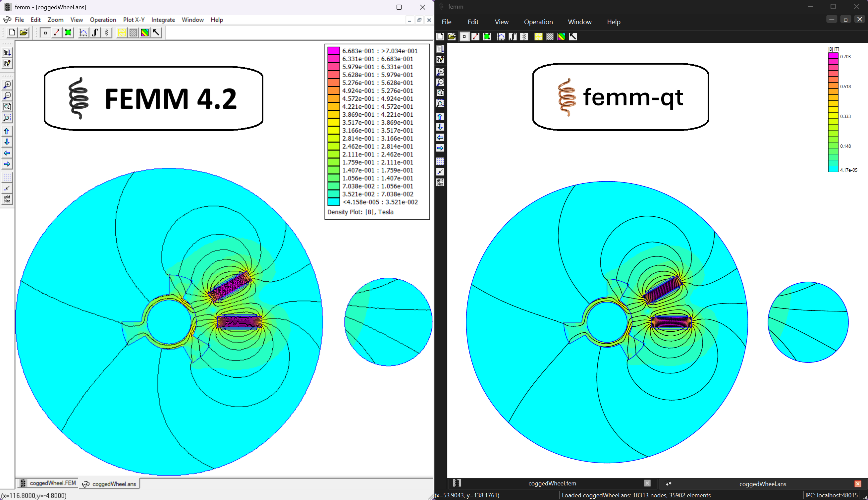Viewport: 868px width, 500px height.
Task: Toggle yellow mesh display in femm-qt toolbar
Action: click(x=538, y=36)
